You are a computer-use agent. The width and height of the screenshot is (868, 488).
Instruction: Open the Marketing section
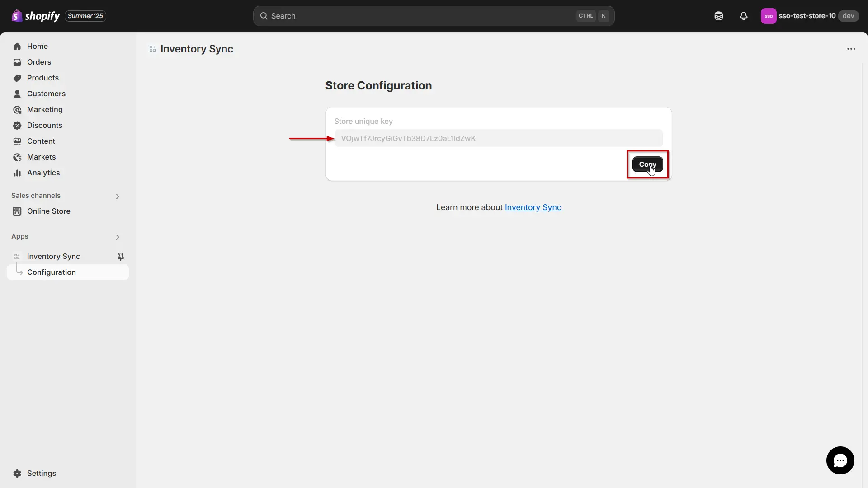coord(44,109)
